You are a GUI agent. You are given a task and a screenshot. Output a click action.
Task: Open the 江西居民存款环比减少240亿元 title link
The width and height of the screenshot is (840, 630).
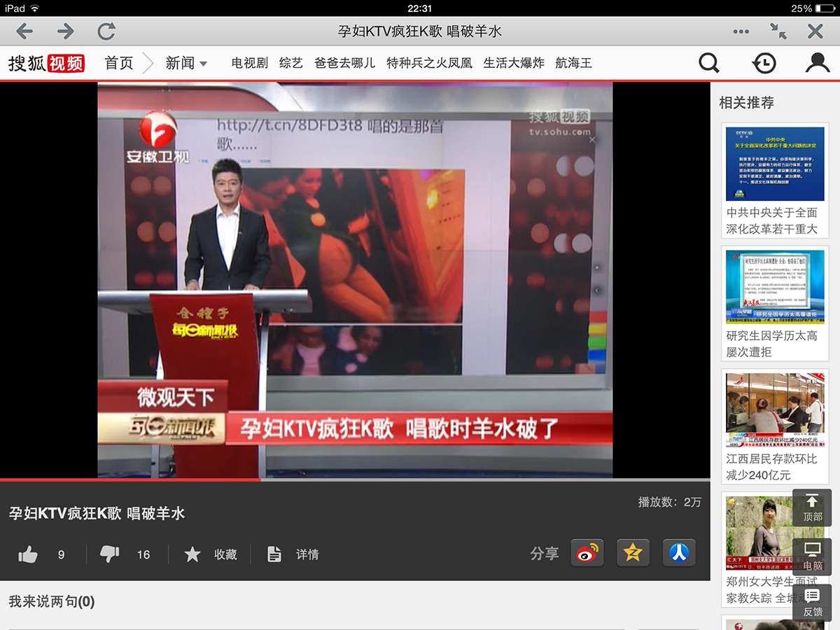(771, 467)
